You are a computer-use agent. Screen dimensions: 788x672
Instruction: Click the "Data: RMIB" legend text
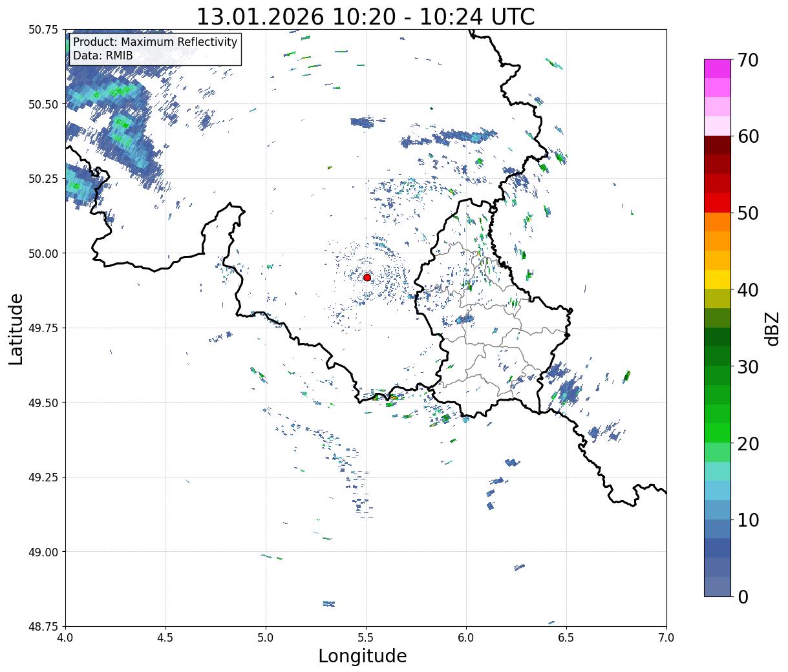tap(103, 56)
